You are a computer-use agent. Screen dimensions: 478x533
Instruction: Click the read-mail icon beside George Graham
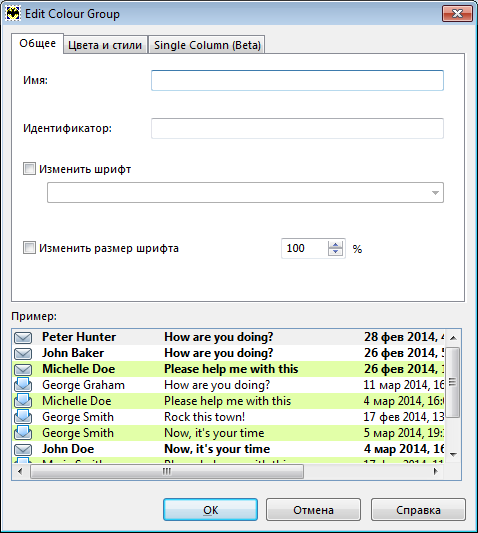tap(23, 384)
